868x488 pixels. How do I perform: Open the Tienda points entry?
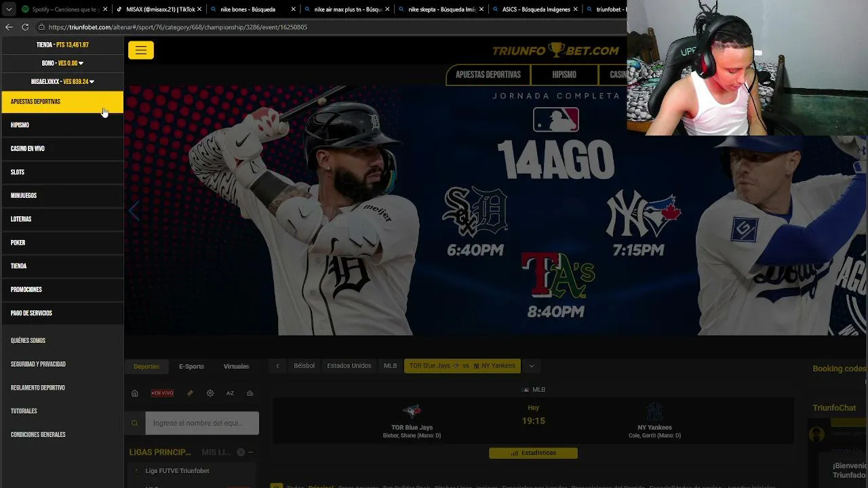coord(62,45)
